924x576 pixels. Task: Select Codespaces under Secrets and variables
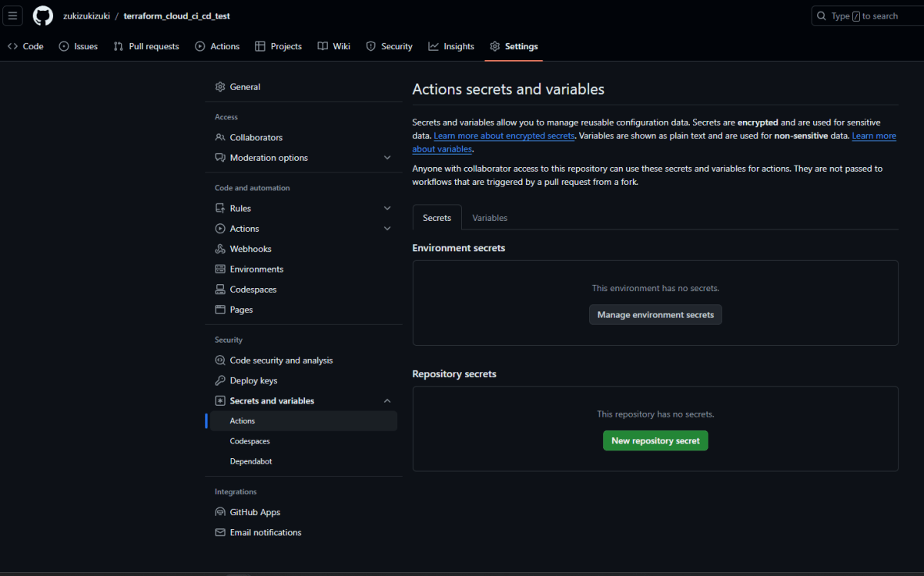(303, 441)
